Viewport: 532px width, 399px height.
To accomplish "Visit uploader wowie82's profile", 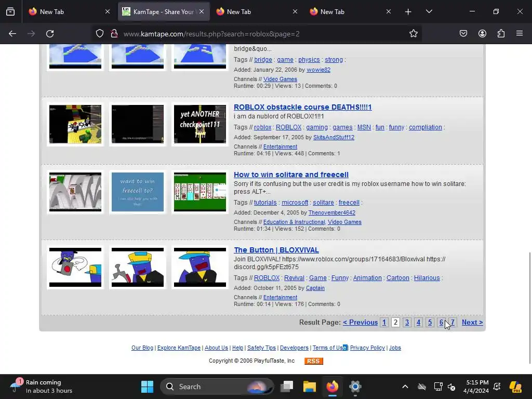I will click(318, 70).
